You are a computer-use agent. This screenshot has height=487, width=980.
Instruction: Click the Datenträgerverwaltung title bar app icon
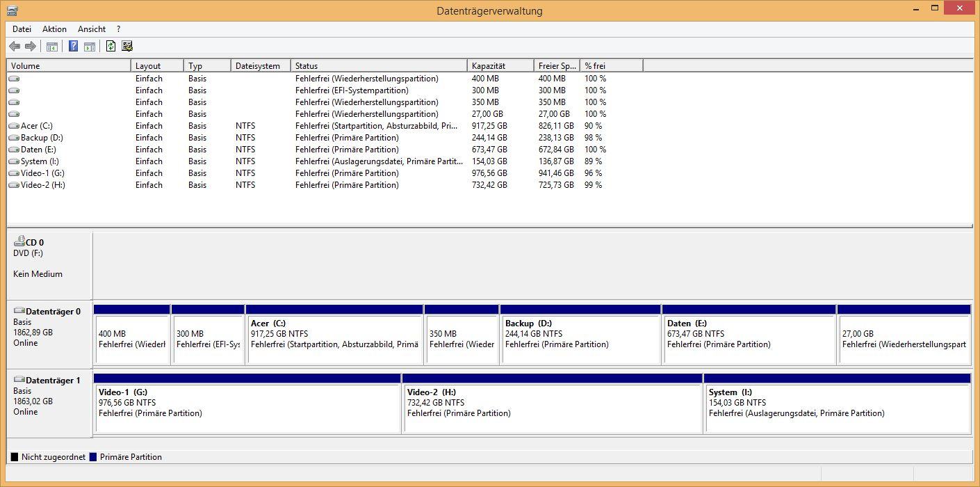point(12,10)
